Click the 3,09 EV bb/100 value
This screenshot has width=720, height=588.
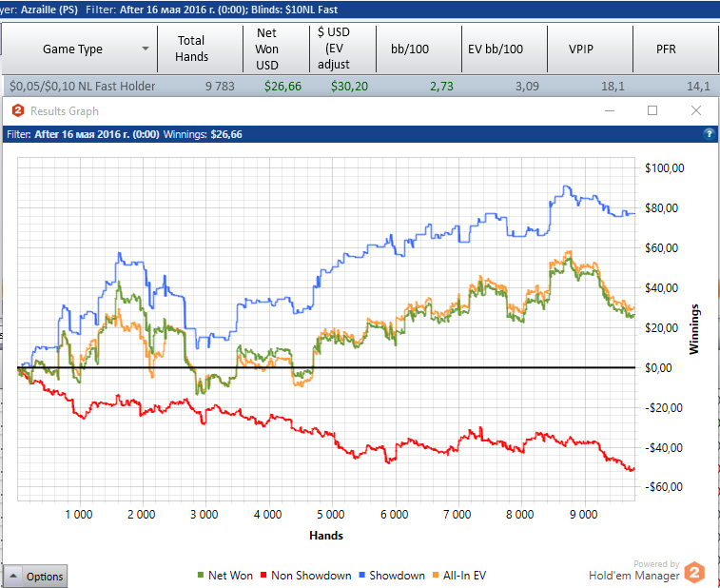[x=527, y=87]
